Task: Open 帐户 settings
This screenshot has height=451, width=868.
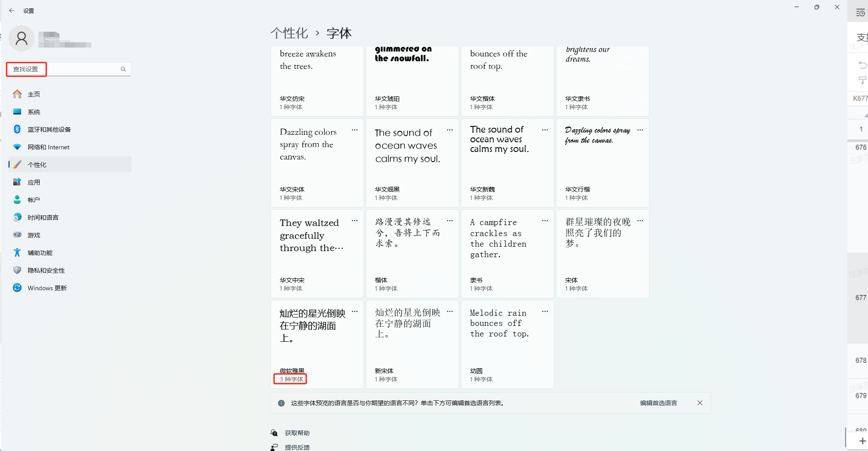Action: tap(70, 200)
